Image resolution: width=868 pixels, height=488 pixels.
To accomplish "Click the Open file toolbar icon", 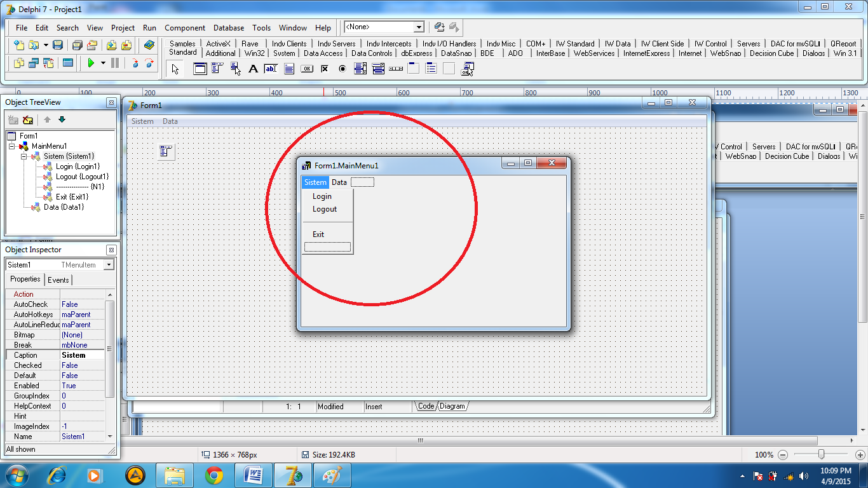I will [32, 45].
